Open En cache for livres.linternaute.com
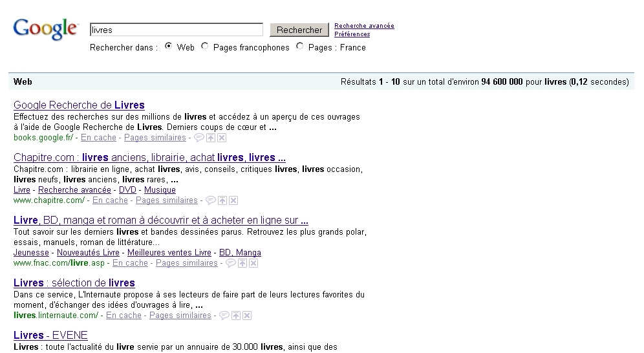 tap(123, 316)
